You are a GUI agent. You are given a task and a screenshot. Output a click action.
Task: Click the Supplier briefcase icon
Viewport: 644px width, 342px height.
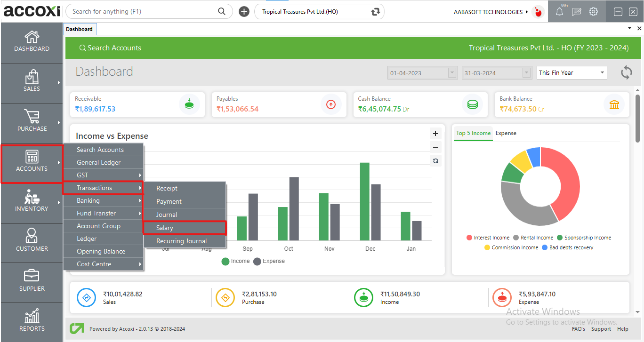click(x=32, y=276)
